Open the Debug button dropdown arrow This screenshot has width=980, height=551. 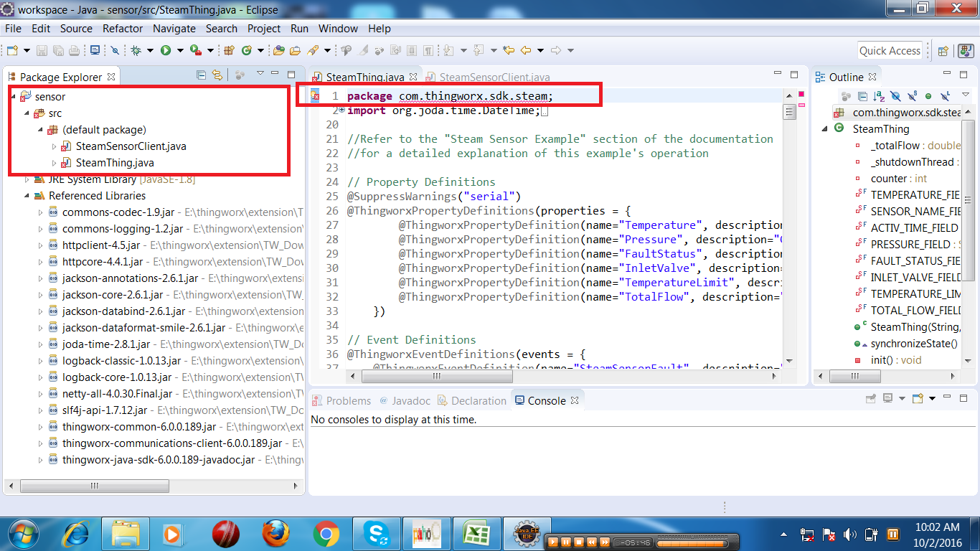pos(150,51)
